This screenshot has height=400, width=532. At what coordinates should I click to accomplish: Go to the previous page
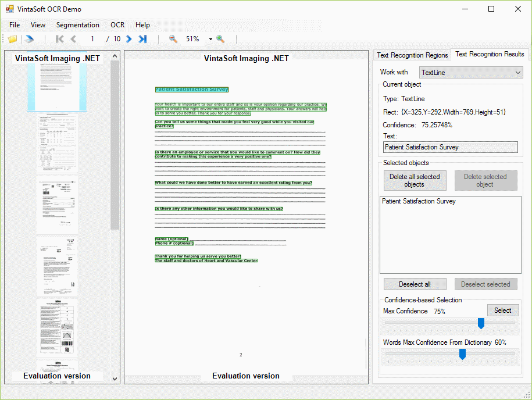(x=73, y=39)
